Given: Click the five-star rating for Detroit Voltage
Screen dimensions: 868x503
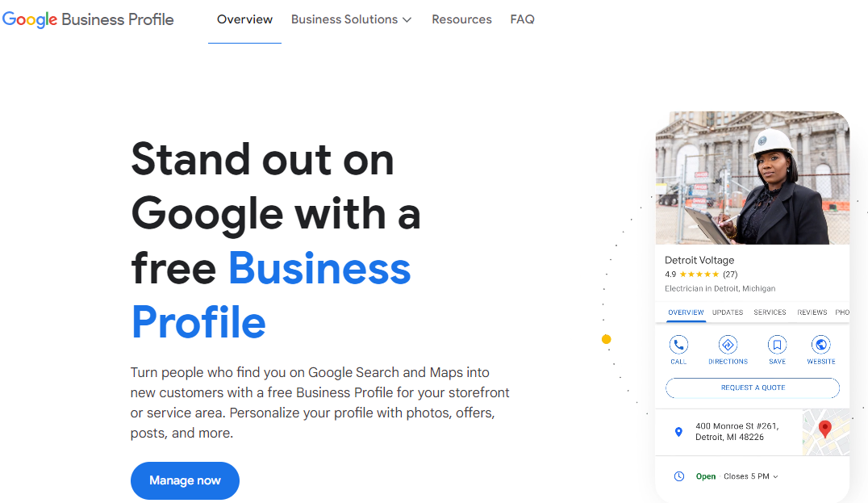Looking at the screenshot, I should (x=699, y=275).
